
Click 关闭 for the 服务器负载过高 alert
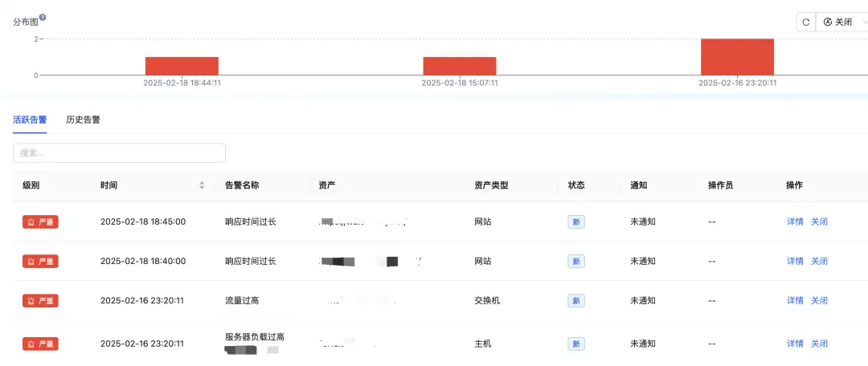(x=819, y=344)
